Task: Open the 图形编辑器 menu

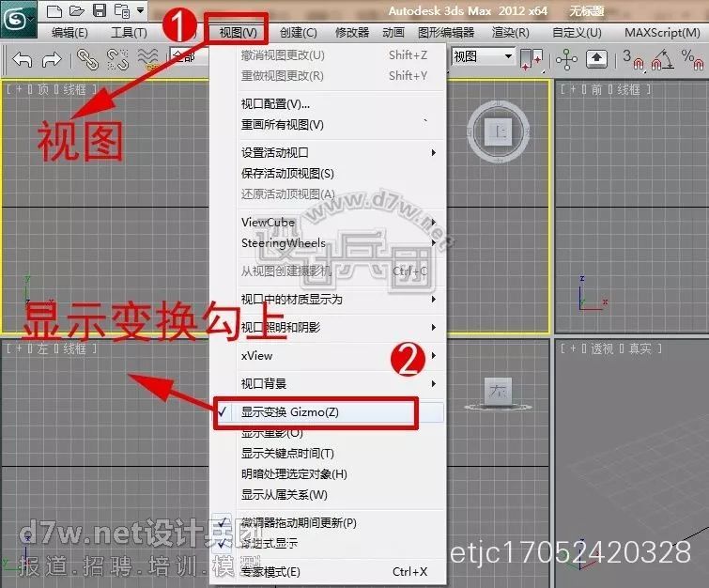Action: [x=446, y=33]
